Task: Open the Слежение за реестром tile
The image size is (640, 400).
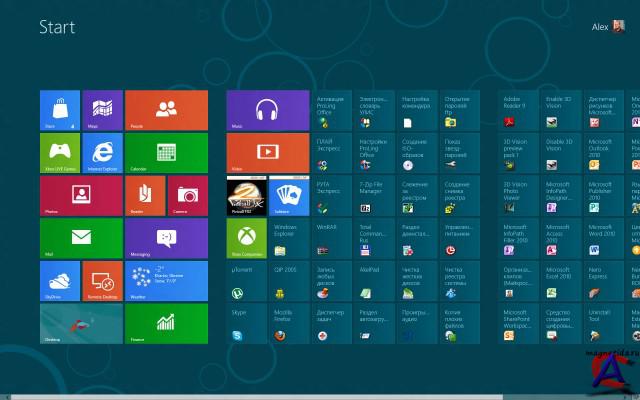Action: click(x=417, y=196)
